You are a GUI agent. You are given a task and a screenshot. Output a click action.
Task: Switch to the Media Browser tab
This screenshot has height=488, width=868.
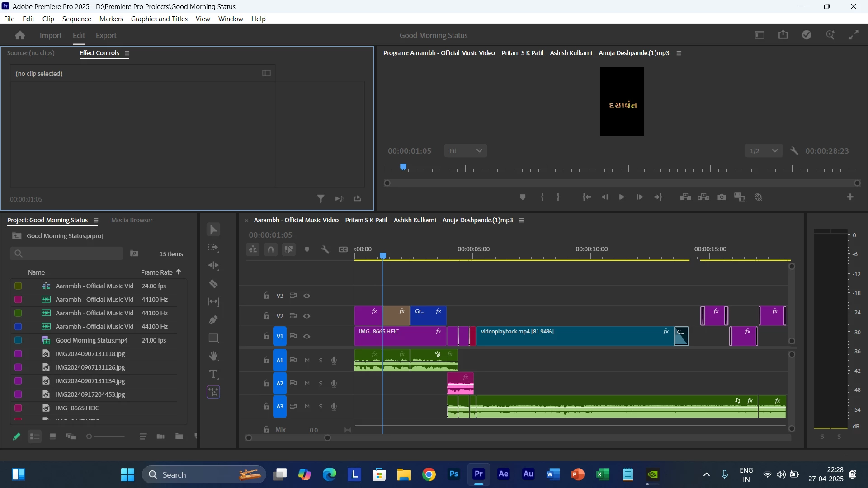coord(132,220)
